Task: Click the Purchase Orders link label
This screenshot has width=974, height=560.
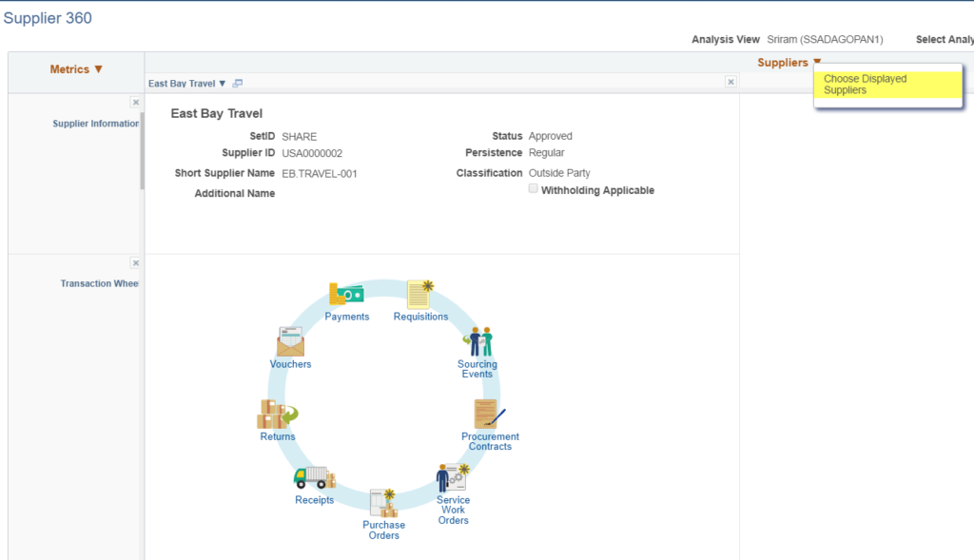Action: (x=384, y=531)
